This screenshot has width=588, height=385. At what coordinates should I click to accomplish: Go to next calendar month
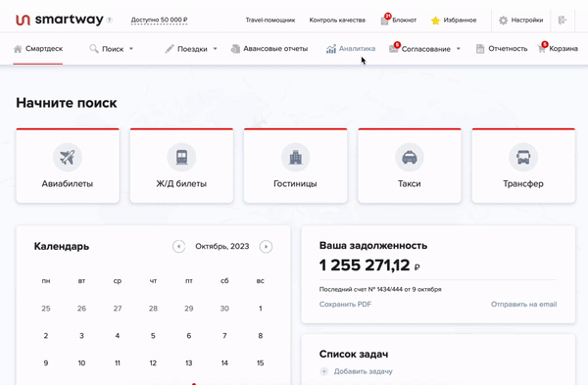[x=266, y=247]
